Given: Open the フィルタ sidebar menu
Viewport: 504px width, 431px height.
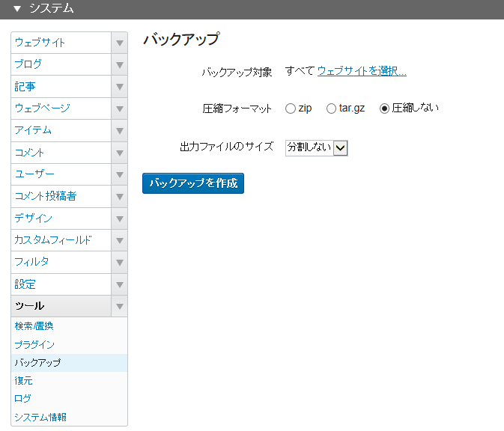Looking at the screenshot, I should pyautogui.click(x=61, y=263).
